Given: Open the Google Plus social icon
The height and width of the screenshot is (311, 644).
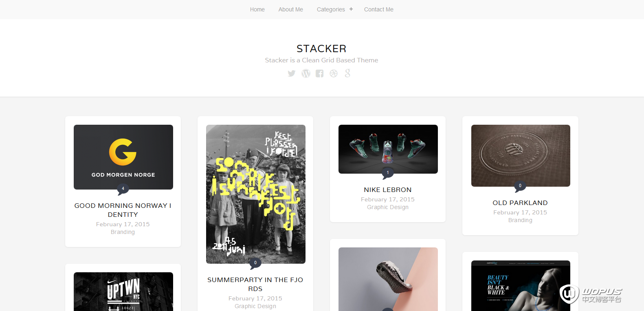Looking at the screenshot, I should [347, 73].
